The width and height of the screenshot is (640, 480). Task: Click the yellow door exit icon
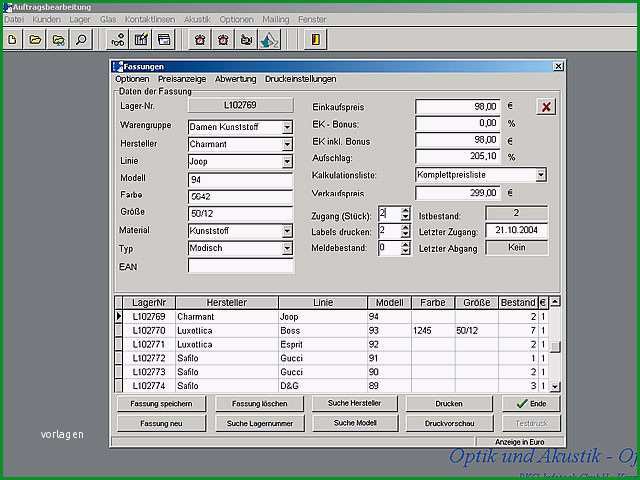tap(316, 40)
